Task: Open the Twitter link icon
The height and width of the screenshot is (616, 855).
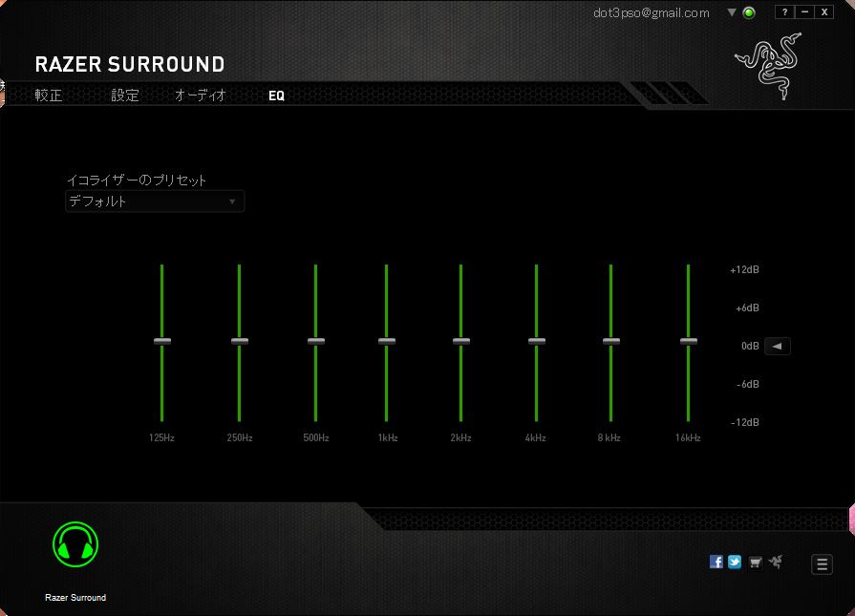Action: 735,562
